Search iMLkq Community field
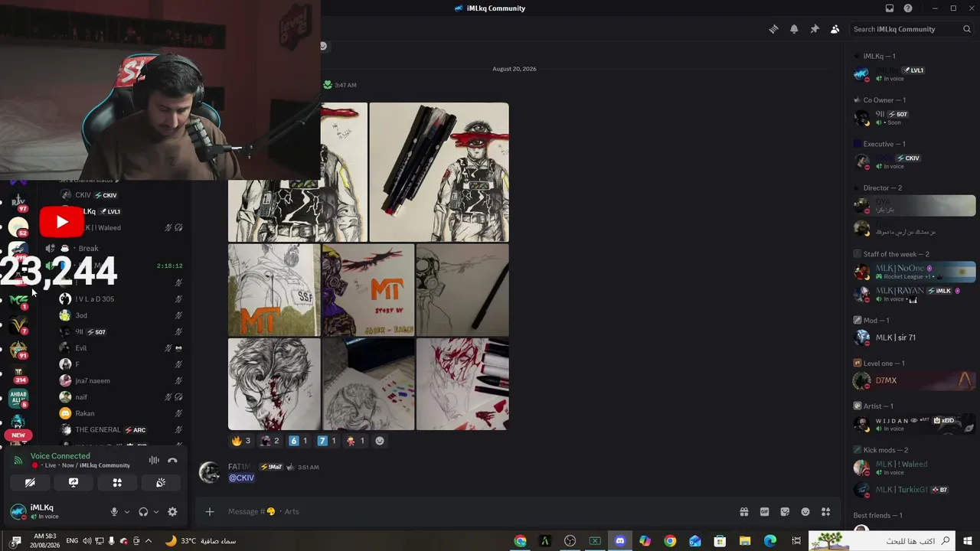Image resolution: width=980 pixels, height=551 pixels. [912, 29]
